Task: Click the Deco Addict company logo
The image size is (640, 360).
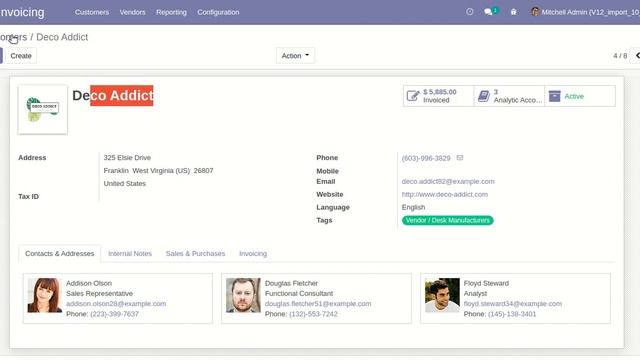Action: pyautogui.click(x=42, y=109)
